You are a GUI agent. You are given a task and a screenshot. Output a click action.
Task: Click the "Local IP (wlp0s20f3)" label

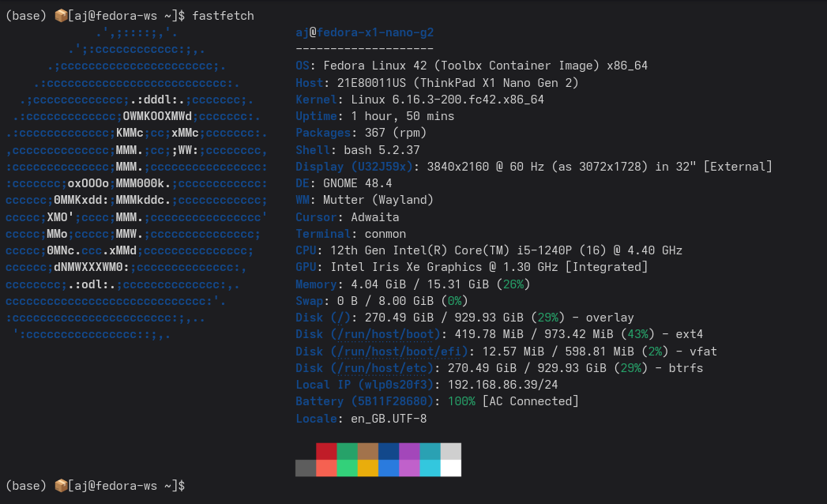pyautogui.click(x=364, y=385)
